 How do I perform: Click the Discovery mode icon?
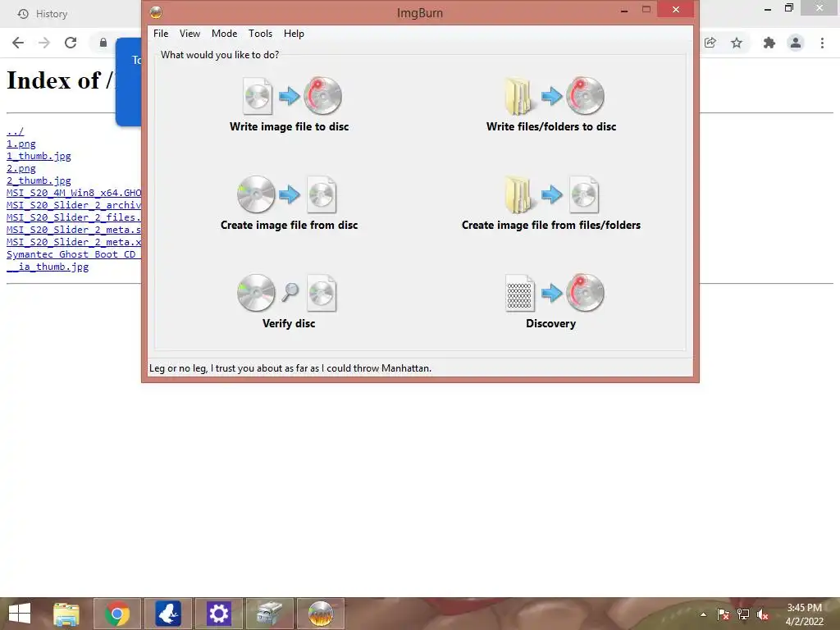(x=554, y=293)
